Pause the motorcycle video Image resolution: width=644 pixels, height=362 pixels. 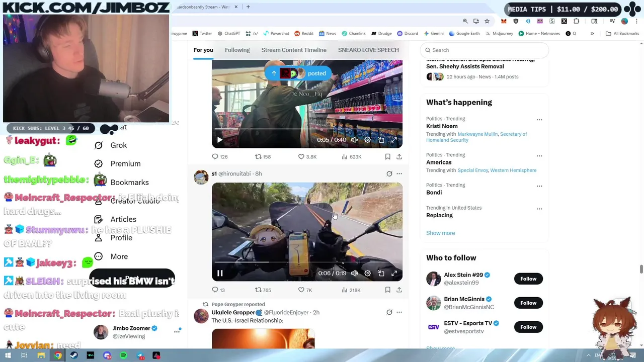220,274
